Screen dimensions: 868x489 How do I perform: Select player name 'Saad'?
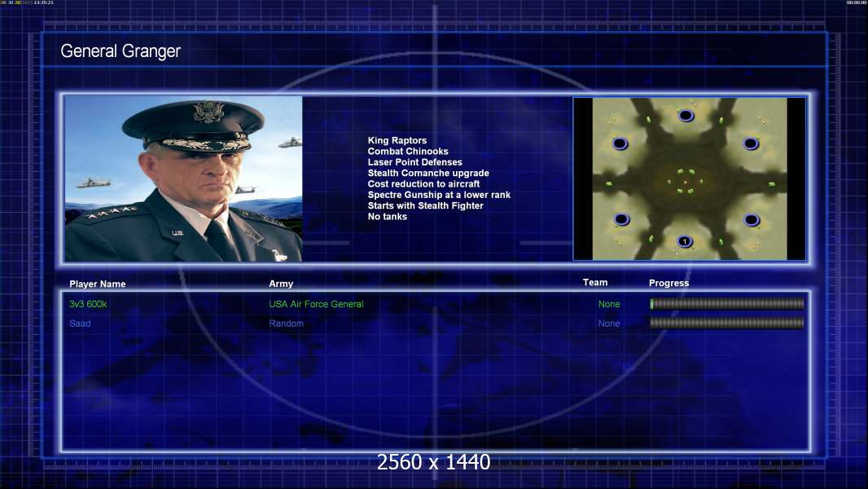[80, 324]
